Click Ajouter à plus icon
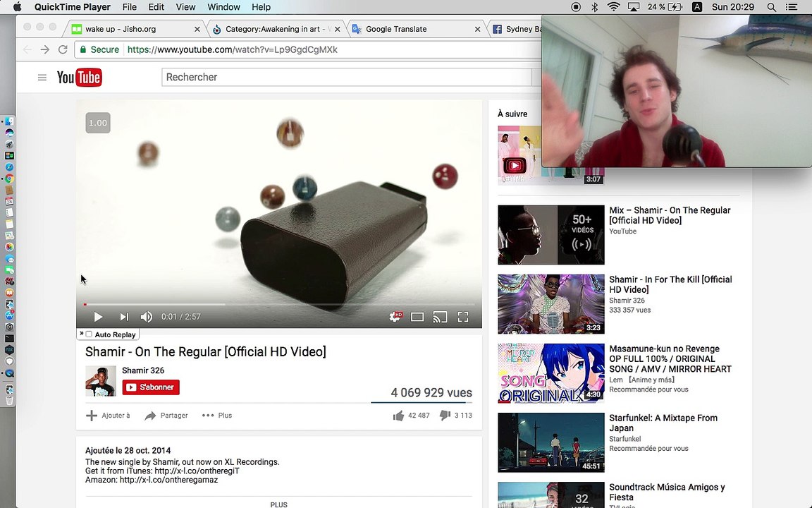 [92, 415]
